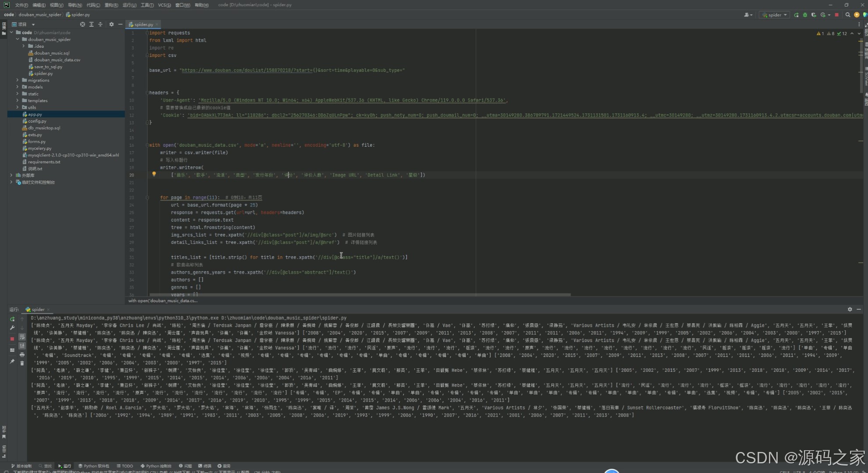The width and height of the screenshot is (868, 473).
Task: Open save_to_sql.py in project tree
Action: pyautogui.click(x=48, y=67)
